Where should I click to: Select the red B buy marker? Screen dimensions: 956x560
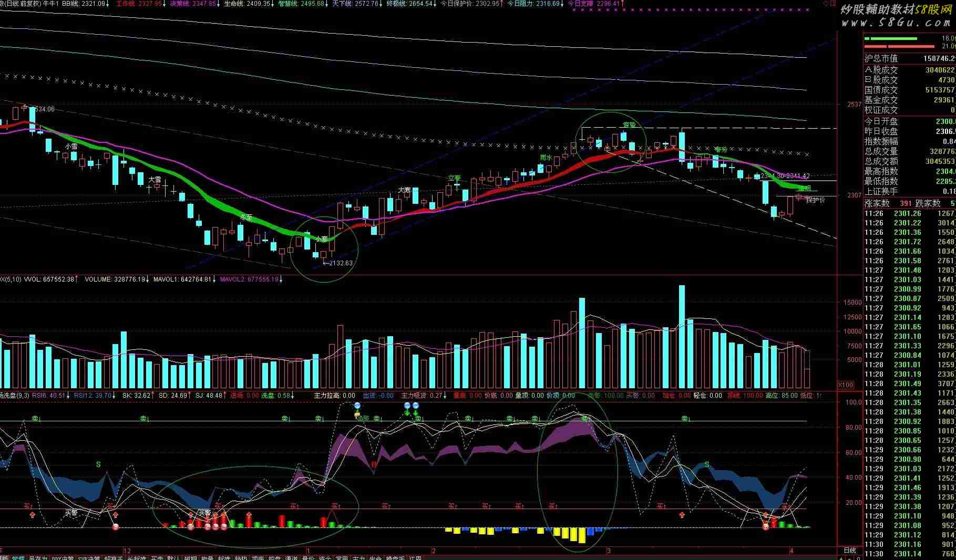[x=374, y=464]
